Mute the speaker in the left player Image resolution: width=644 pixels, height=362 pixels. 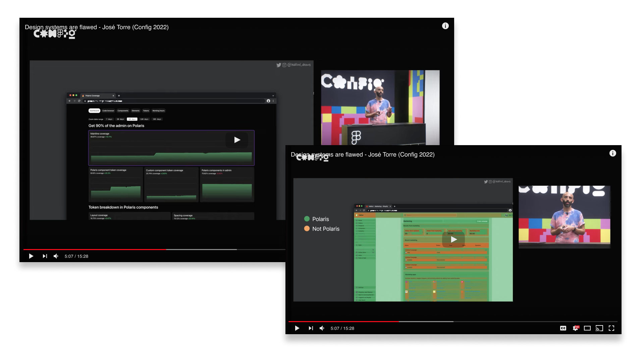click(x=56, y=256)
